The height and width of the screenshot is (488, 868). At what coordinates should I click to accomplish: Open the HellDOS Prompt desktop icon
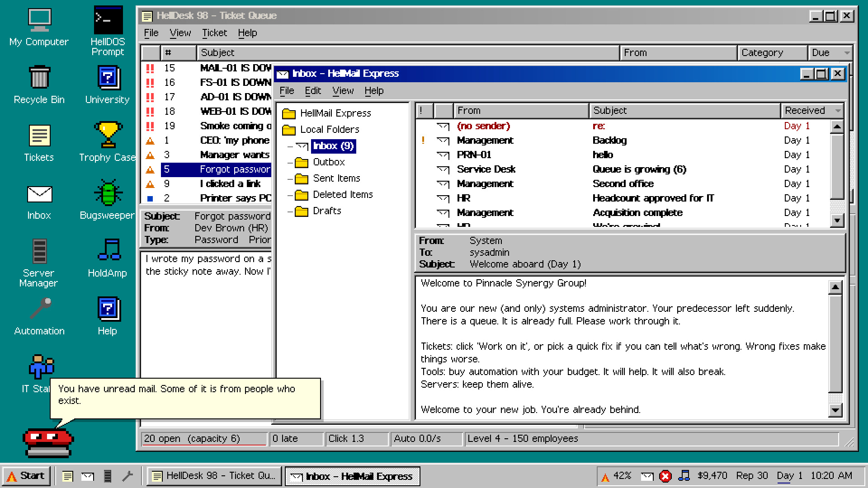click(108, 31)
